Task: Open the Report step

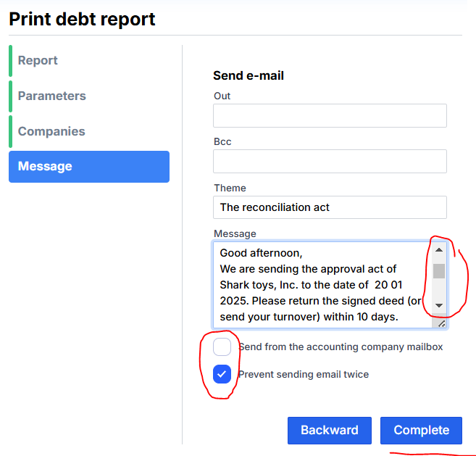Action: pyautogui.click(x=38, y=61)
